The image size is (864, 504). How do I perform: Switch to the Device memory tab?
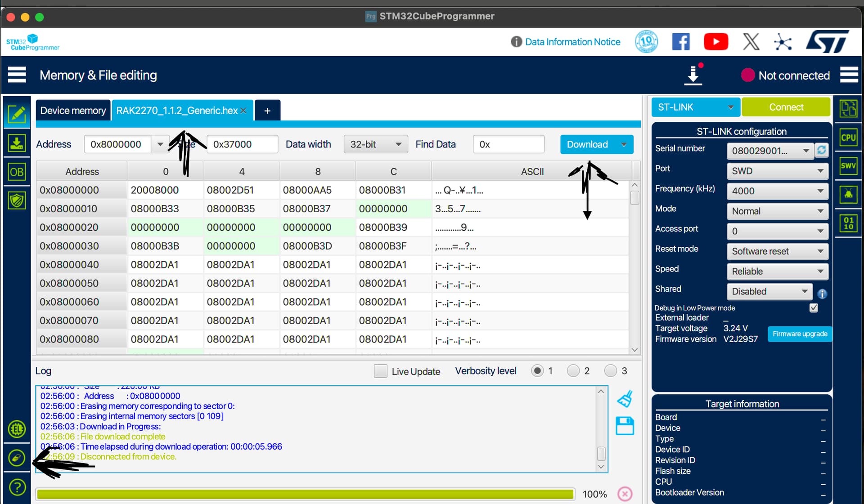coord(73,111)
